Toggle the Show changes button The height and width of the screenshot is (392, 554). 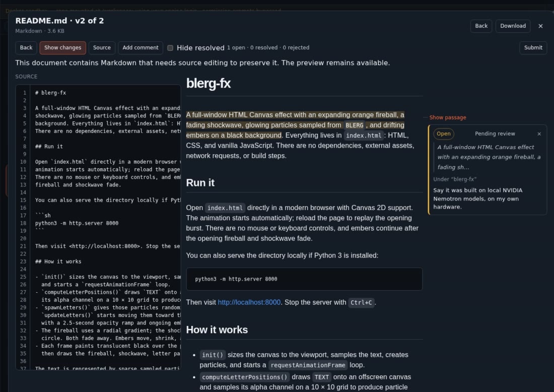62,48
